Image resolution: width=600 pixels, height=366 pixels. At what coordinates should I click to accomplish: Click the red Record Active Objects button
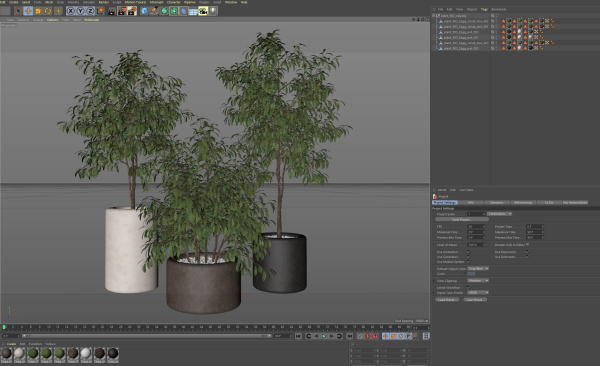367,336
